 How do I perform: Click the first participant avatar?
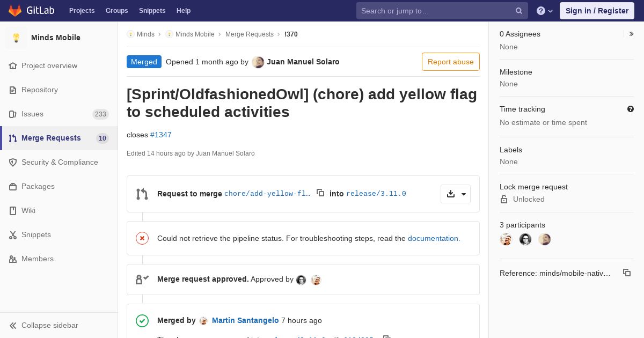pos(506,239)
